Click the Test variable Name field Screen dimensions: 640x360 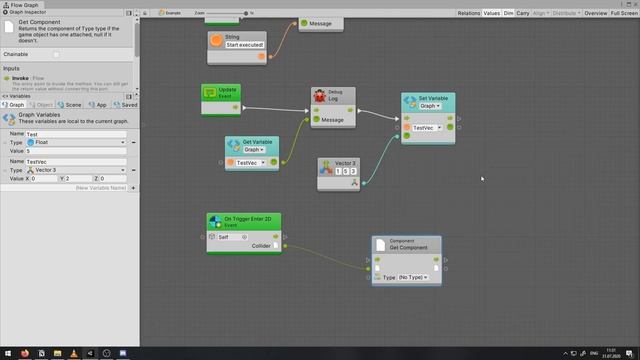click(x=76, y=134)
